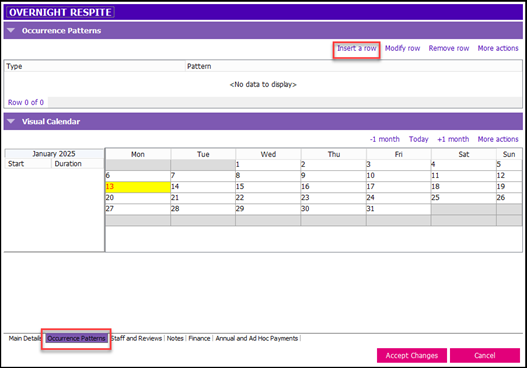The image size is (527, 368).
Task: Collapse the Occurrence Patterns section triangle
Action: click(x=11, y=31)
